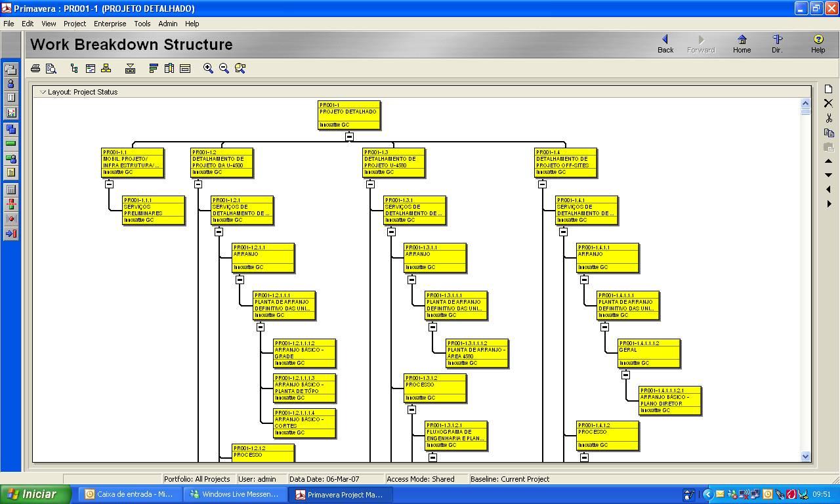840x504 pixels.
Task: Open Resources from left directory bar
Action: (x=10, y=83)
